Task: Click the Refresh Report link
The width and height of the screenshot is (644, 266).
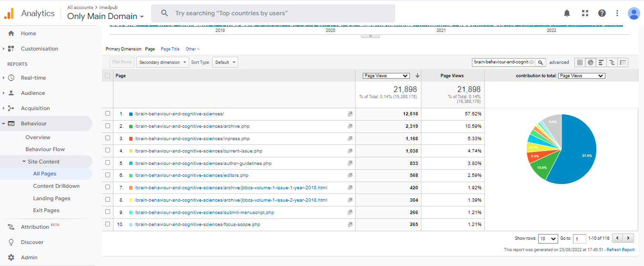Action: click(620, 250)
